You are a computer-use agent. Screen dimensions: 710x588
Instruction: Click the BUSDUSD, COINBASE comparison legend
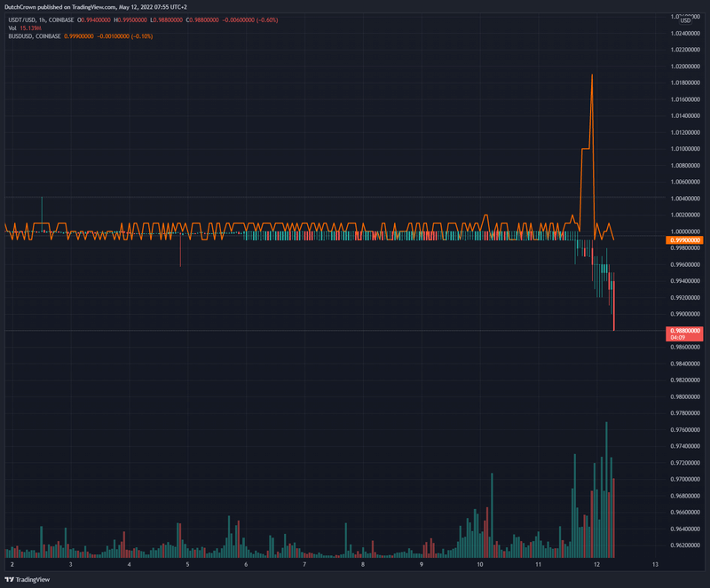click(35, 36)
